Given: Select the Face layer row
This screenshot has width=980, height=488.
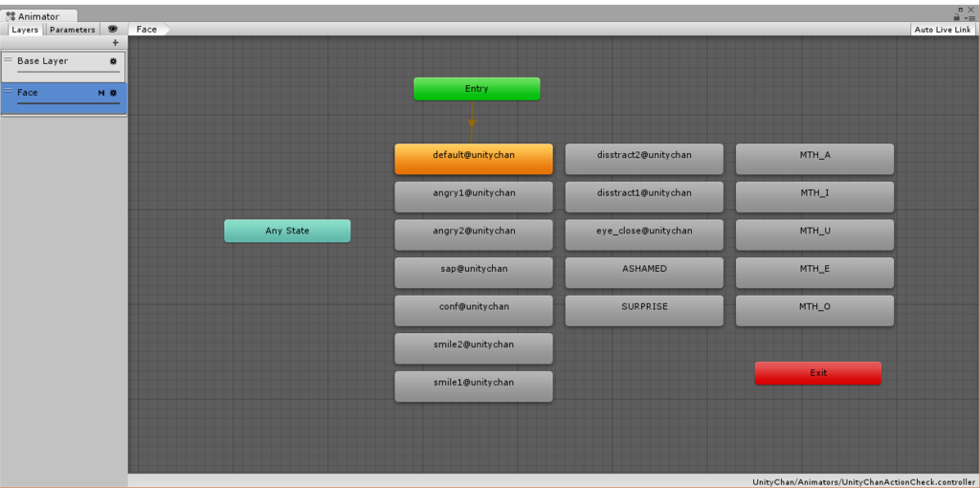Looking at the screenshot, I should point(63,99).
